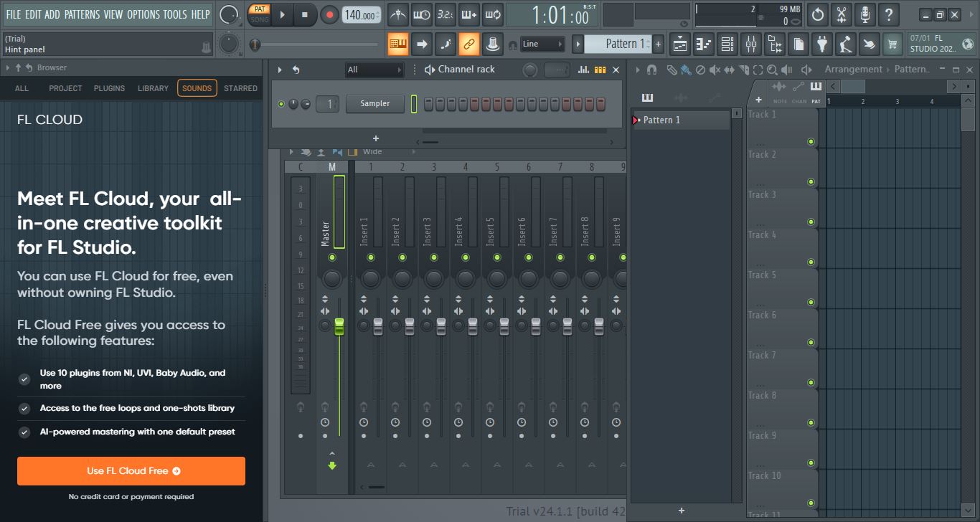980x522 pixels.
Task: Switch to the STARRED browser tab
Action: pos(240,88)
